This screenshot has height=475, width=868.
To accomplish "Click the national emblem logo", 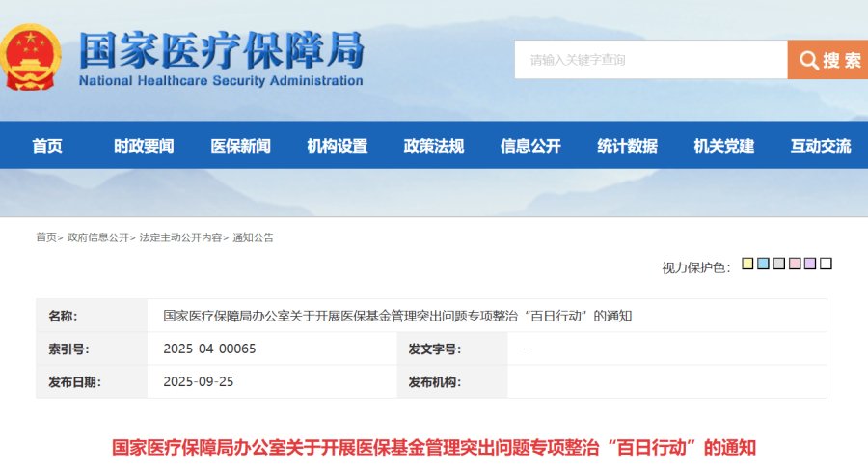I will [32, 58].
